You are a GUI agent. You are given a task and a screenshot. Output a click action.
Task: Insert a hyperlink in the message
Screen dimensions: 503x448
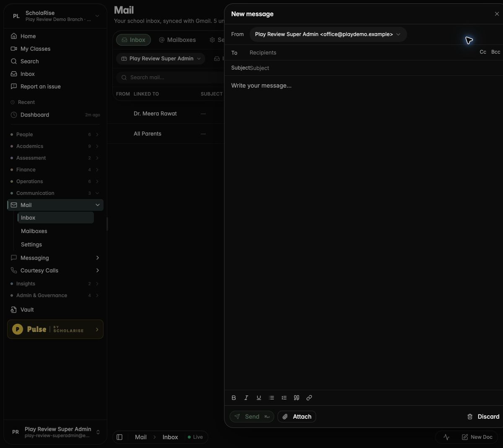[x=309, y=398]
